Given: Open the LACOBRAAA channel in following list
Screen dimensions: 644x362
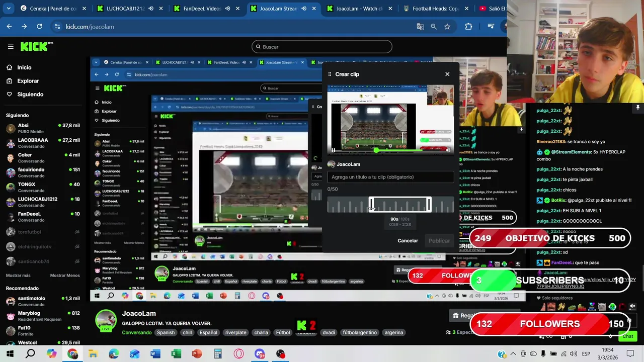Looking at the screenshot, I should (43, 143).
